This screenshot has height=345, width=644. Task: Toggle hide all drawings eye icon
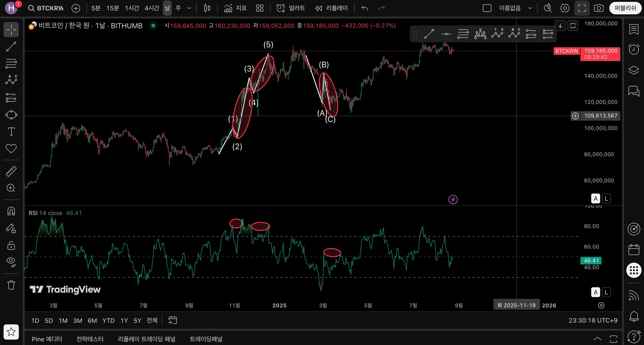click(x=11, y=262)
